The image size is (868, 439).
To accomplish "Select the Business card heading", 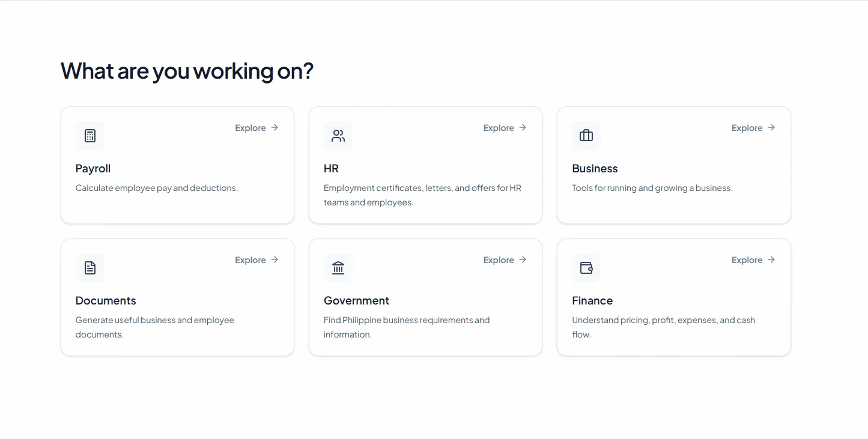I will pos(595,169).
